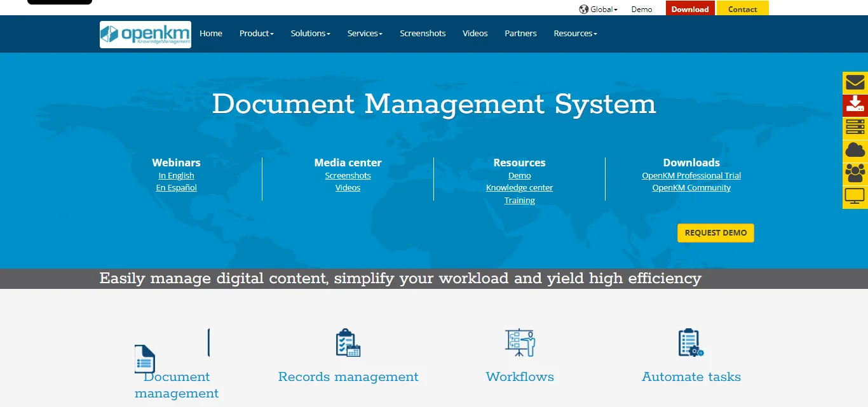This screenshot has width=868, height=407.
Task: Click the Workflows presentation board icon
Action: tap(520, 343)
